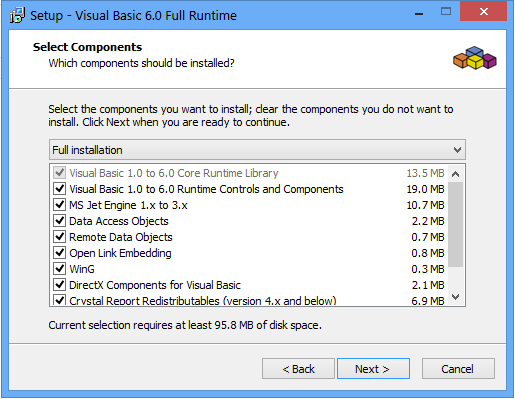
Task: Close the Visual Basic setup window
Action: pos(483,12)
